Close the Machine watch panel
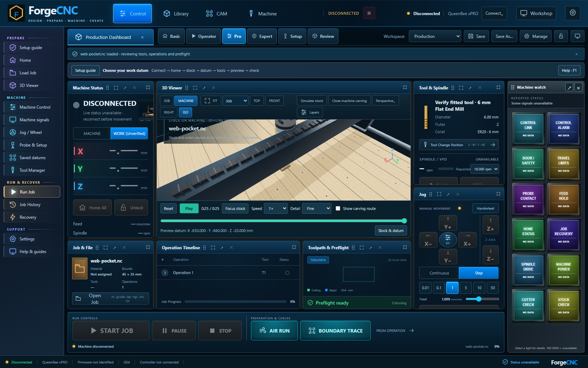Screen dimensions: 588x368 pyautogui.click(x=579, y=88)
